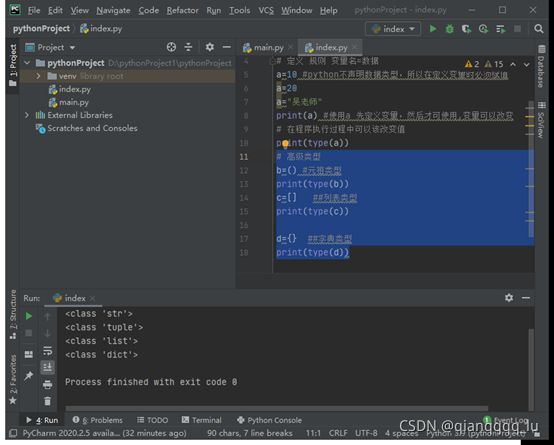Collapse all nodes in the Project panel
Viewport: 554px width, 445px height.
coord(188,47)
